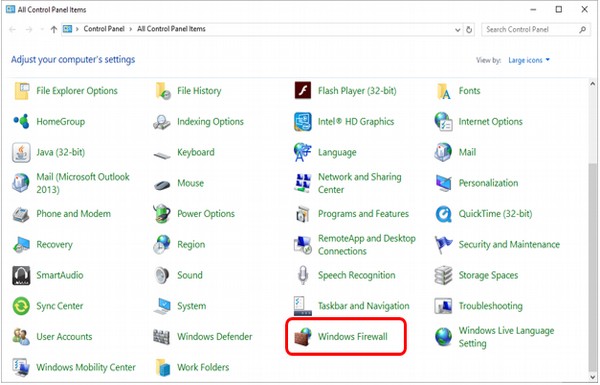Viewport: 600px width, 385px height.
Task: Click the Keyboard icon
Action: click(162, 155)
